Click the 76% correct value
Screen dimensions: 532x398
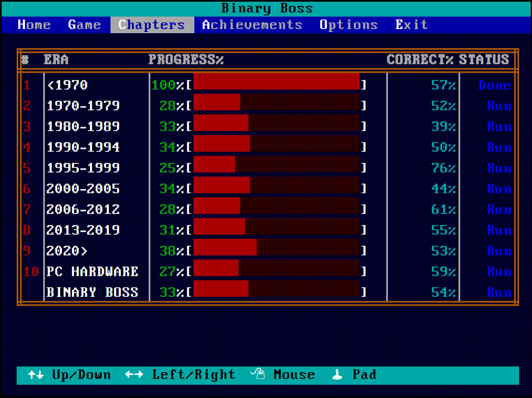click(x=444, y=168)
